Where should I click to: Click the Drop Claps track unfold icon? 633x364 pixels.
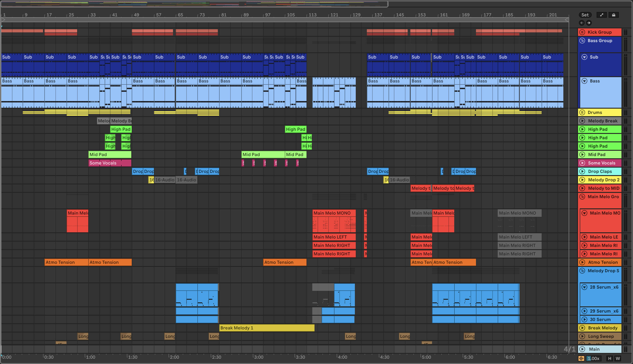point(582,172)
